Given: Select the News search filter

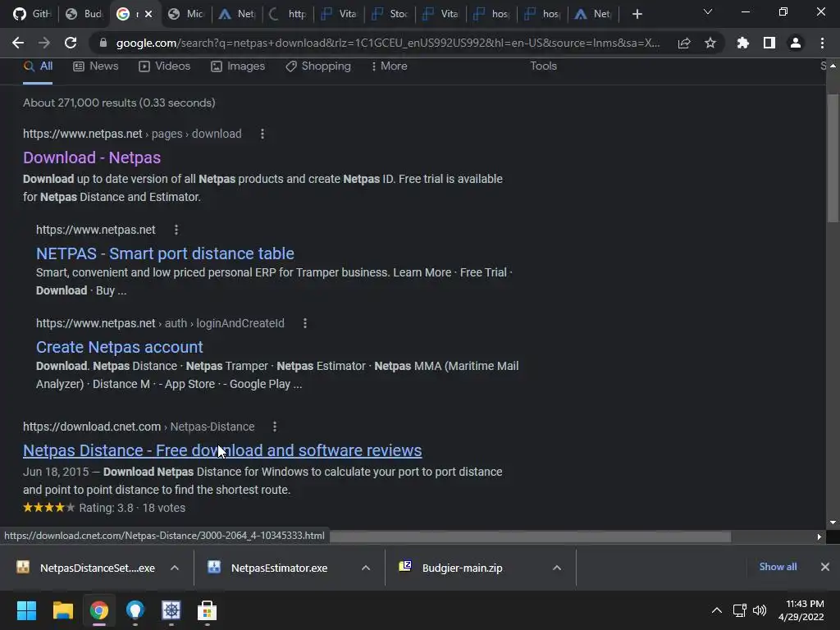Looking at the screenshot, I should coord(96,66).
